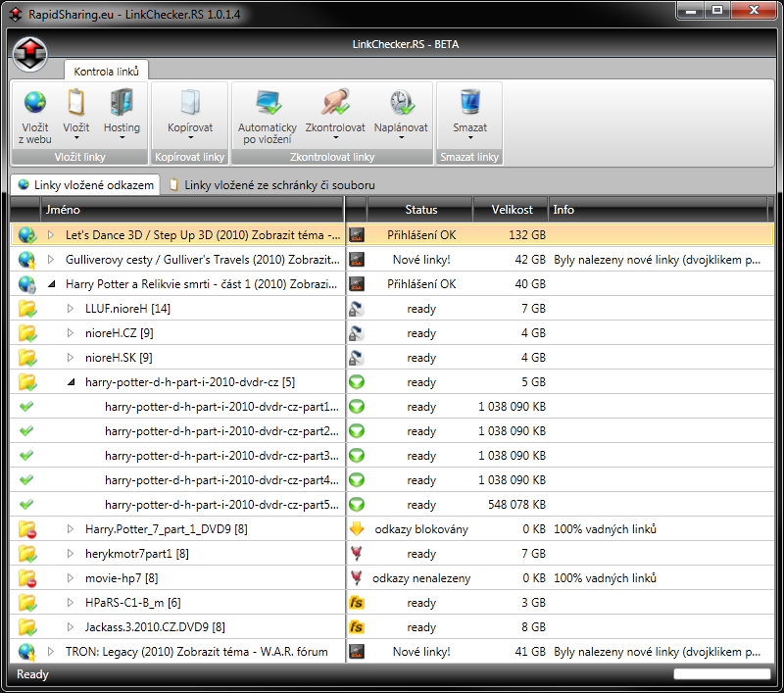
Task: Click the Kopírovat copy icon
Action: [190, 103]
